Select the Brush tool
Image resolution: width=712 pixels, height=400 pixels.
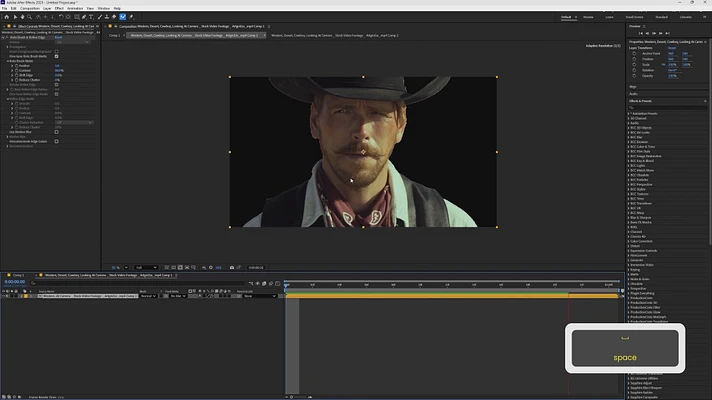pos(100,17)
